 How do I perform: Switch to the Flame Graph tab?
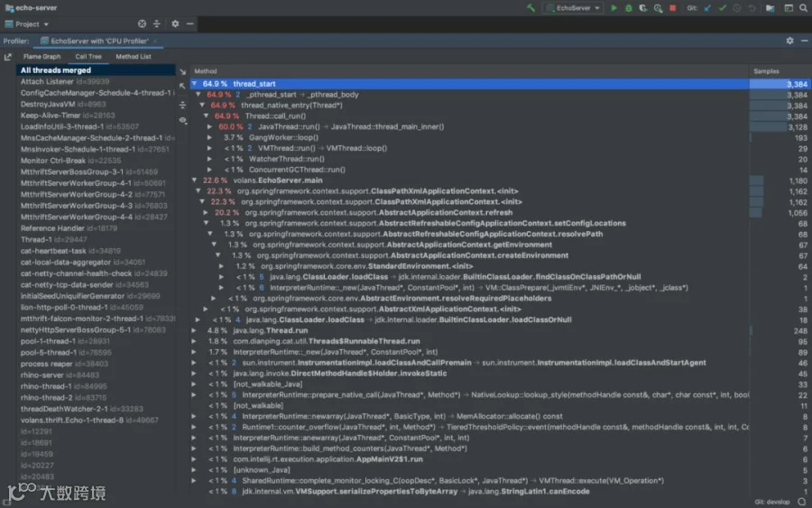tap(42, 57)
